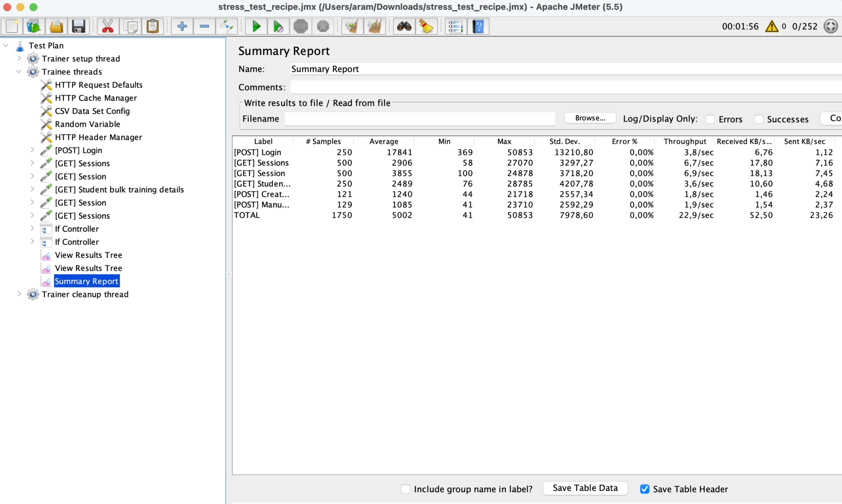Open the Search toolbar binoculars icon
Viewport: 842px width, 504px height.
pos(404,26)
